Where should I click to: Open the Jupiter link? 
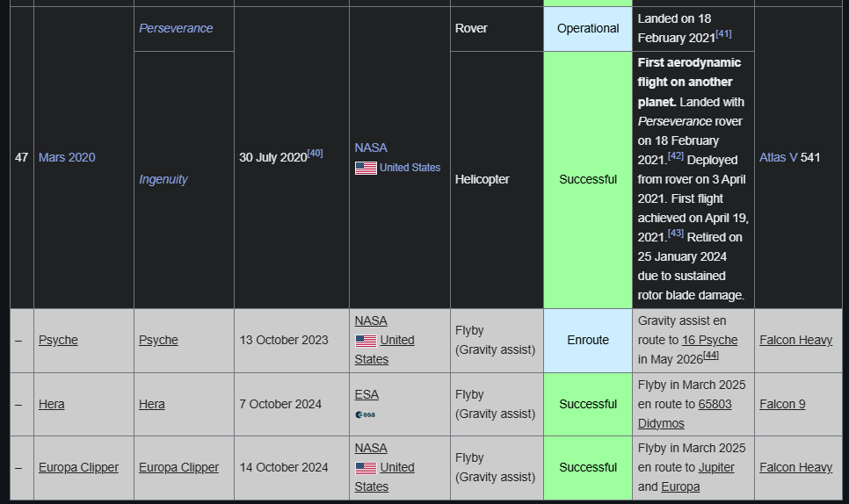716,467
